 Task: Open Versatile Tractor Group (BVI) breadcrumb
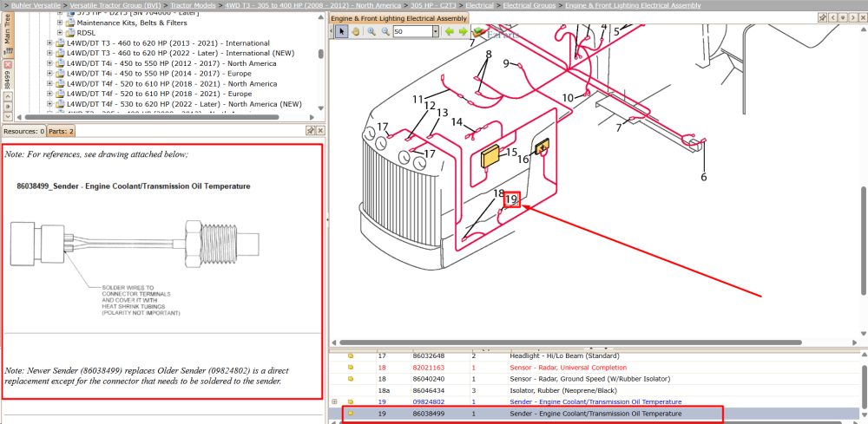pyautogui.click(x=115, y=5)
